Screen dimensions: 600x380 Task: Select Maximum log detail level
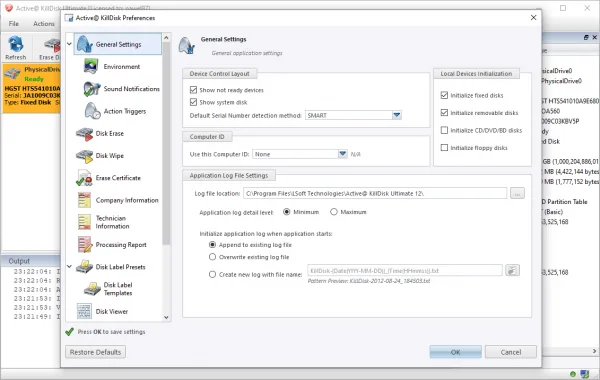[334, 212]
